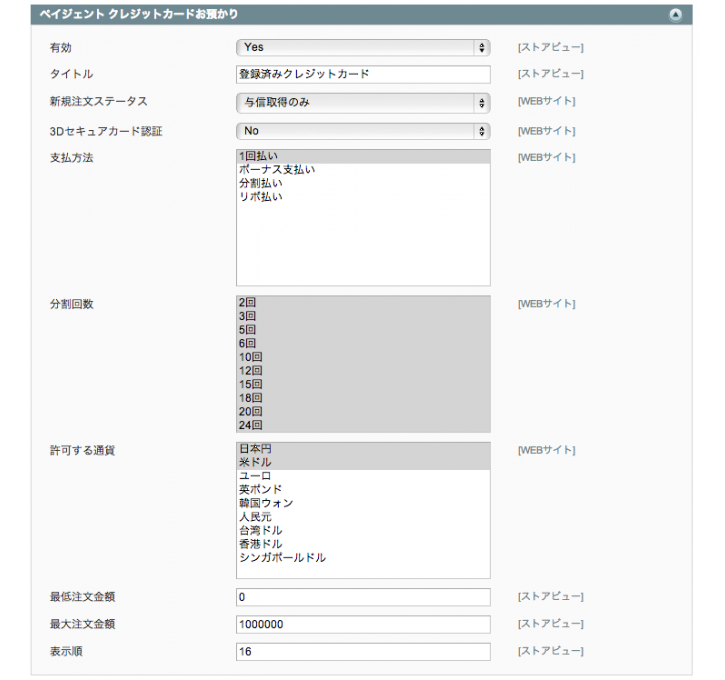This screenshot has width=725, height=680.
Task: Select 18回 in installment counts
Action: pyautogui.click(x=363, y=398)
